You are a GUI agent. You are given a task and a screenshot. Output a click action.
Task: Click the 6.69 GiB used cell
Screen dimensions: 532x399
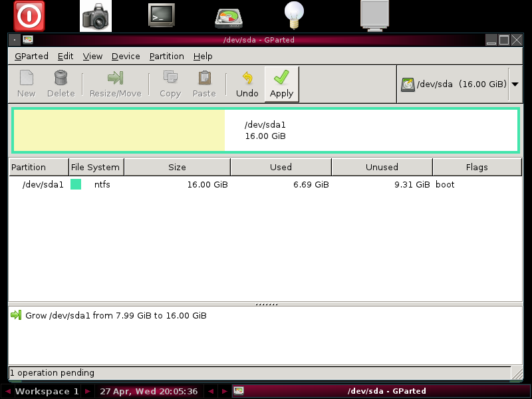click(311, 184)
